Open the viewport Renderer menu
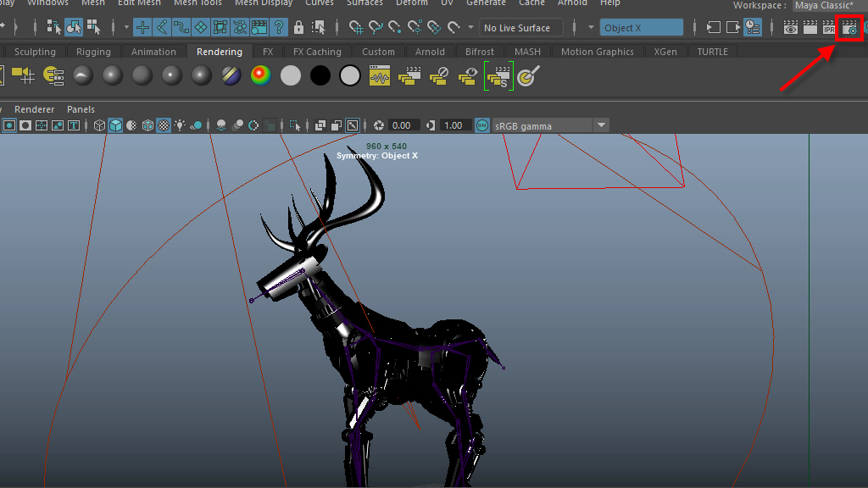The width and height of the screenshot is (868, 488). [34, 109]
